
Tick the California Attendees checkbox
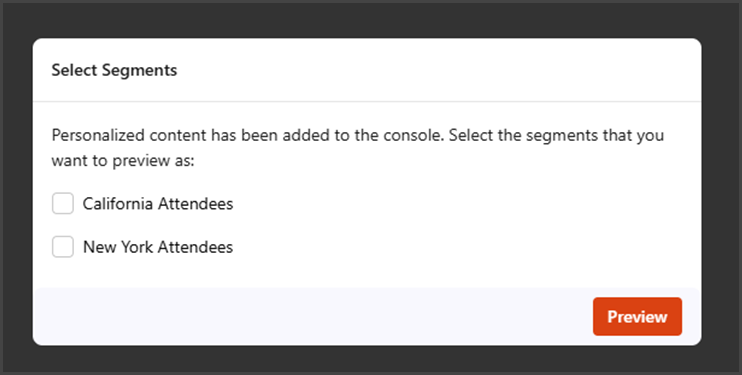[62, 204]
